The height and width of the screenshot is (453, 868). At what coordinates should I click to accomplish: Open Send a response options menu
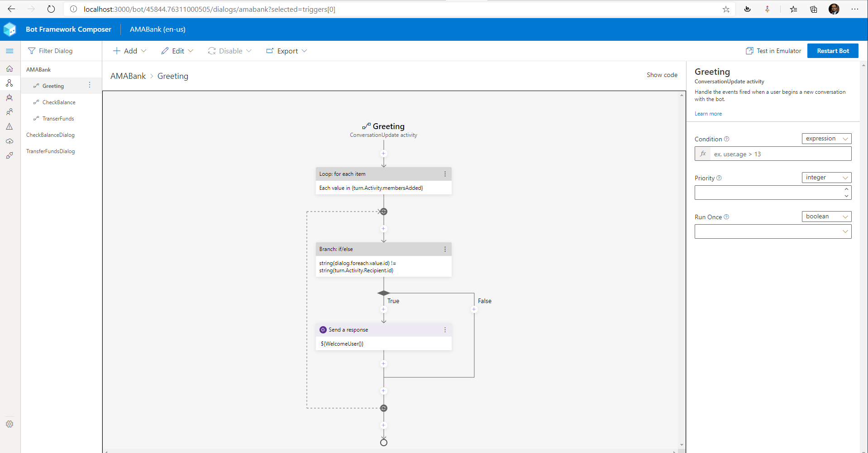(445, 330)
